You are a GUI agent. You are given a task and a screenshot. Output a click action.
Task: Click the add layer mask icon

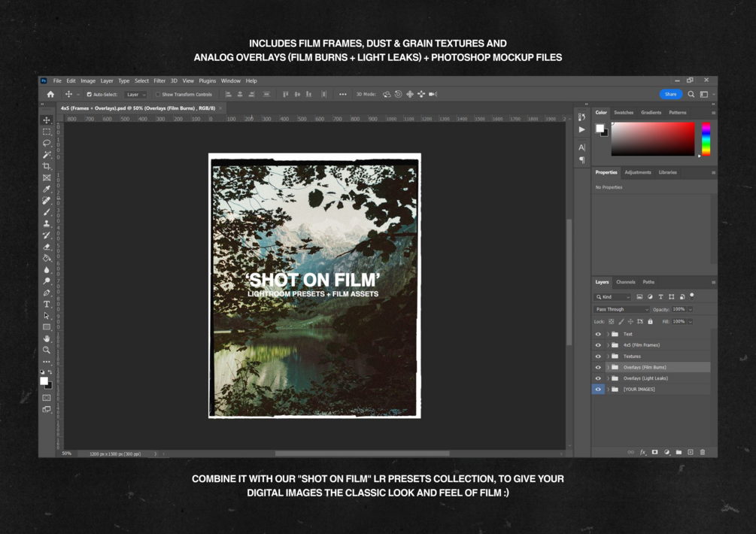pyautogui.click(x=654, y=452)
